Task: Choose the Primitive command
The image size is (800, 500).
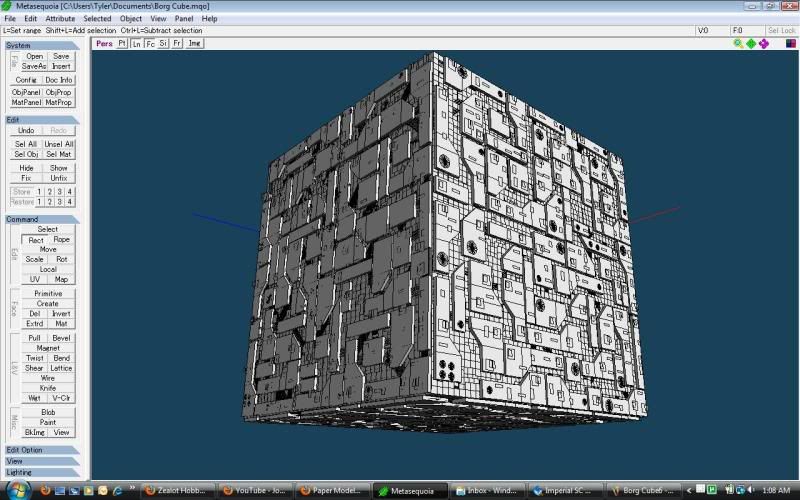Action: click(48, 294)
